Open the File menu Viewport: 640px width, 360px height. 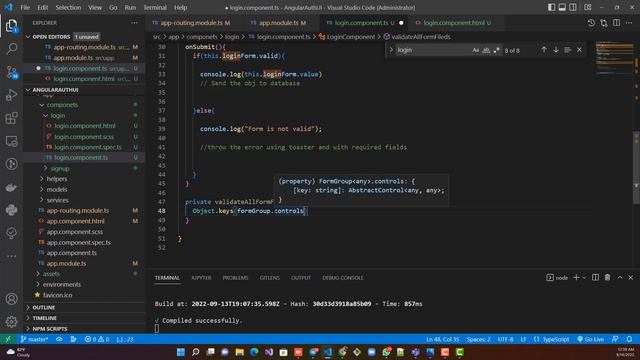coord(25,7)
